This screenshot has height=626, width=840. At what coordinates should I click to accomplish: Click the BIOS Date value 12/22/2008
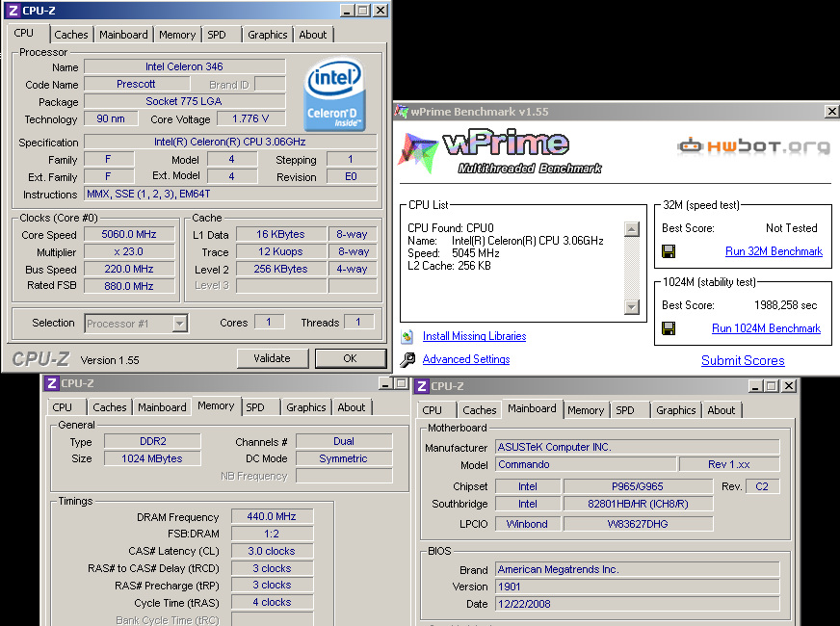638,604
